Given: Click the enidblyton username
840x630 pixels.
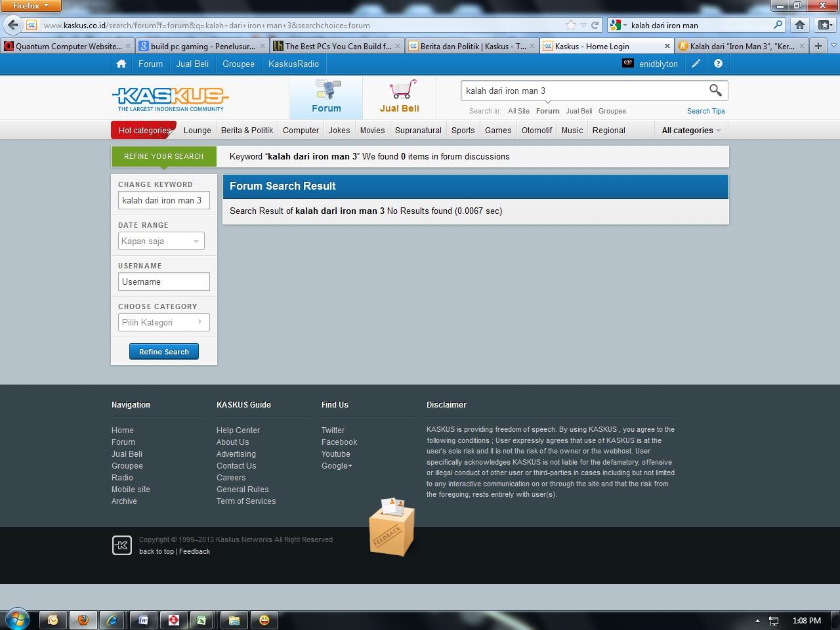Looking at the screenshot, I should pyautogui.click(x=658, y=64).
